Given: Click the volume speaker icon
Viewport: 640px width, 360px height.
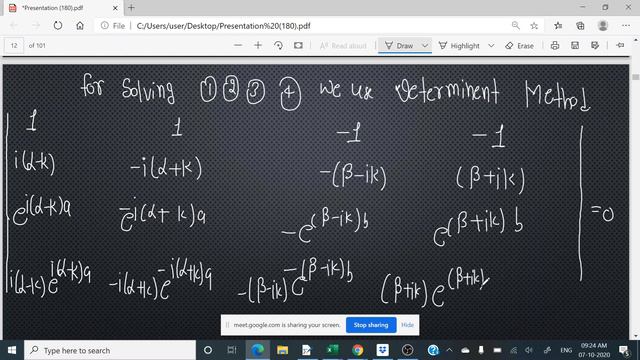Looking at the screenshot, I should 529,350.
